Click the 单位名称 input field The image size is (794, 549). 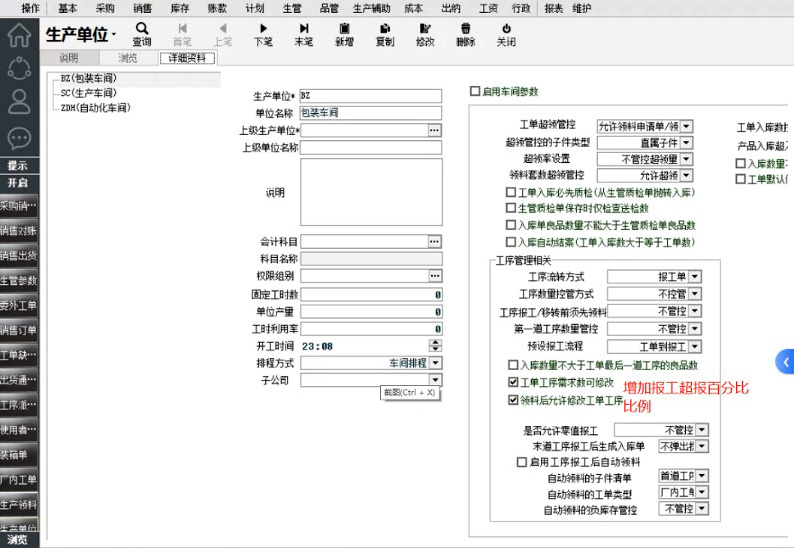pos(371,112)
